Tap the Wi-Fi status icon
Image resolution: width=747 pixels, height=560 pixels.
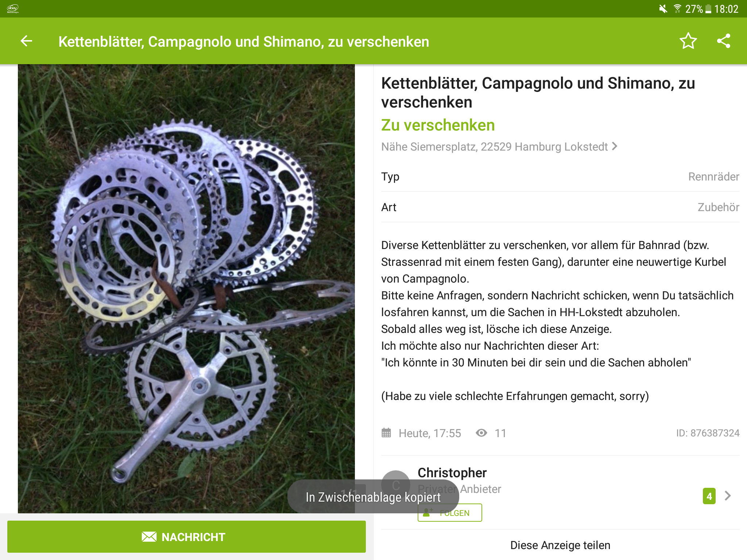pyautogui.click(x=677, y=9)
